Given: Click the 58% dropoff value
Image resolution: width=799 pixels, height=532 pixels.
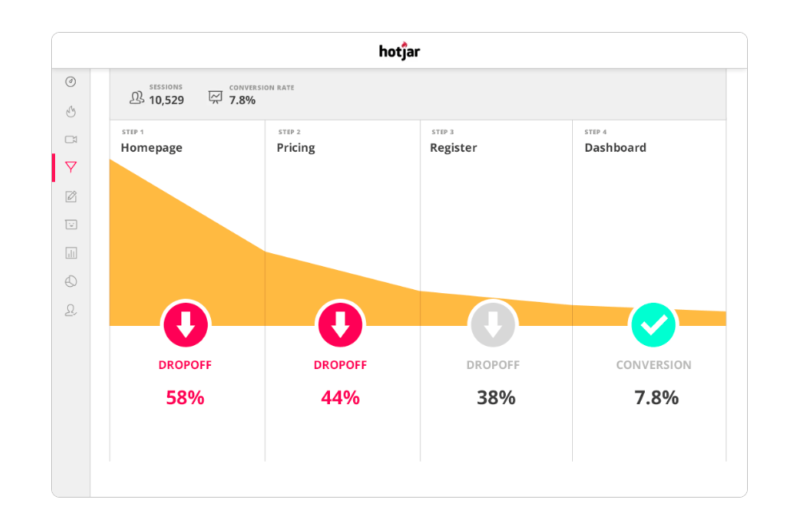Looking at the screenshot, I should tap(185, 398).
